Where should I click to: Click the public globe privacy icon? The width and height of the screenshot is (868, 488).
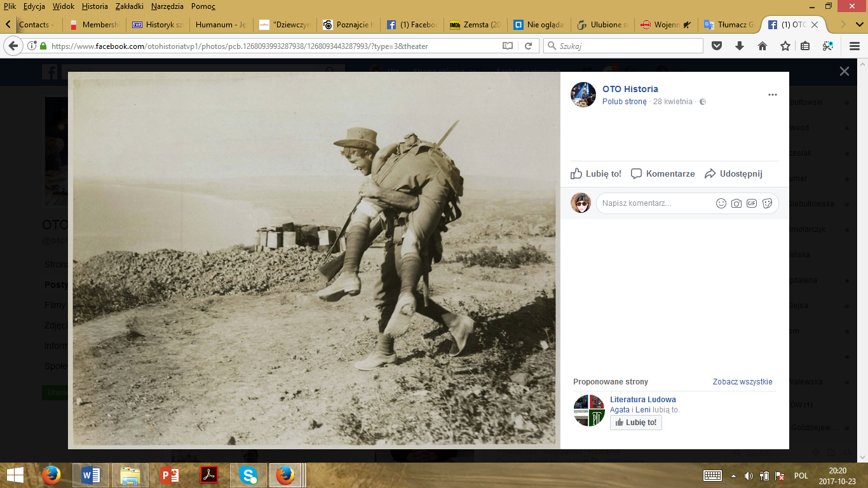click(703, 102)
